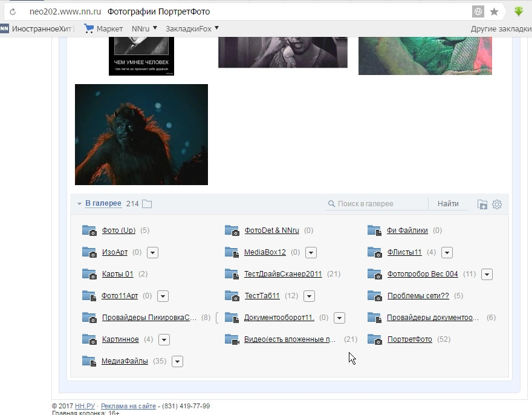
Task: Click folder icon of Провайдеры ПикировкаС
Action: pyautogui.click(x=89, y=317)
